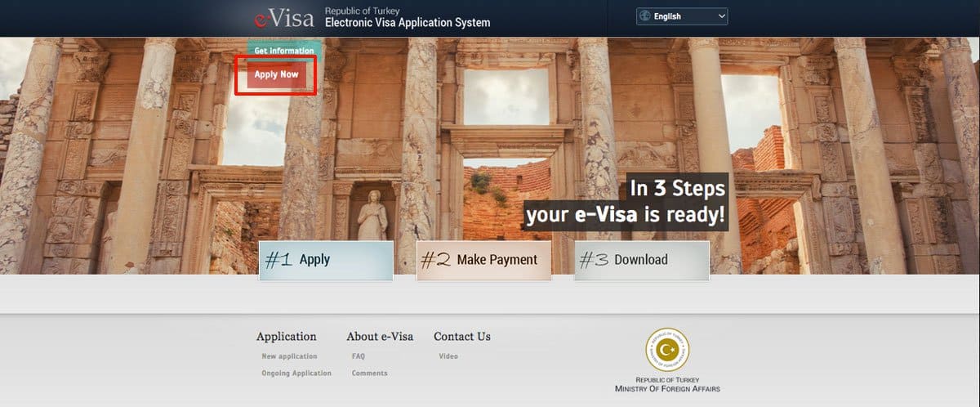
Task: Click the globe icon in the language selector
Action: coord(645,16)
